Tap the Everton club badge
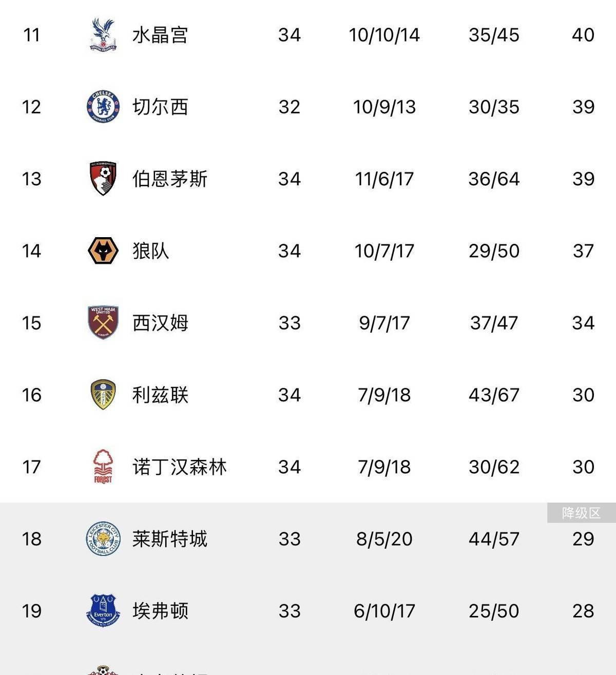 [x=103, y=610]
